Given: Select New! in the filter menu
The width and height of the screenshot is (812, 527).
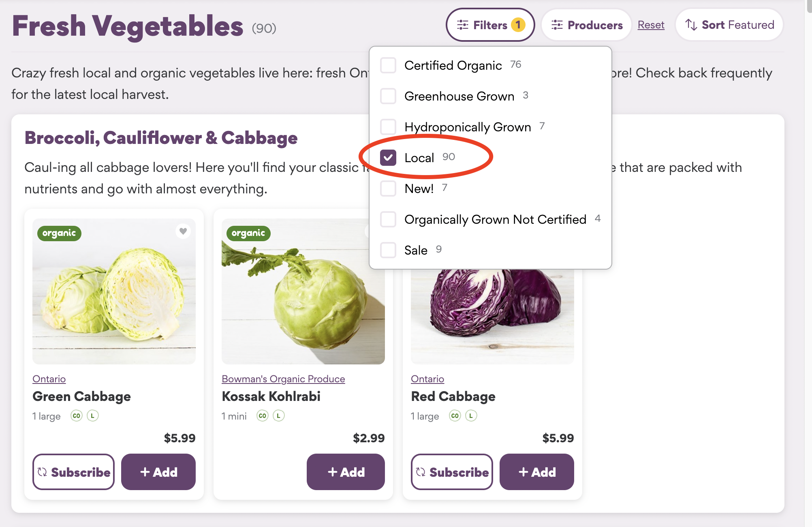Looking at the screenshot, I should click(x=388, y=189).
